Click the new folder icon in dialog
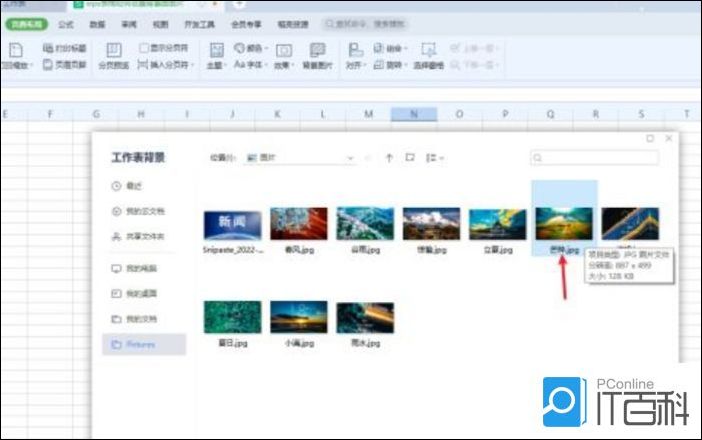This screenshot has height=440, width=702. [410, 158]
